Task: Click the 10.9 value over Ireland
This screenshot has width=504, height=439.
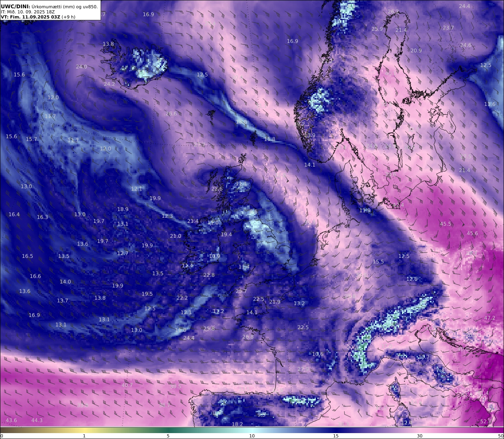Action: [215, 256]
